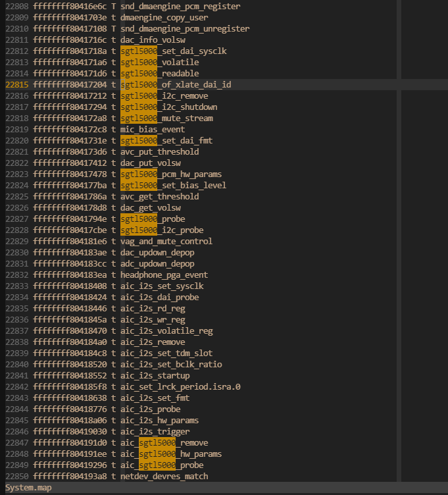Click aic_i2s_remove symbol
Image resolution: width=448 pixels, height=495 pixels.
(153, 342)
